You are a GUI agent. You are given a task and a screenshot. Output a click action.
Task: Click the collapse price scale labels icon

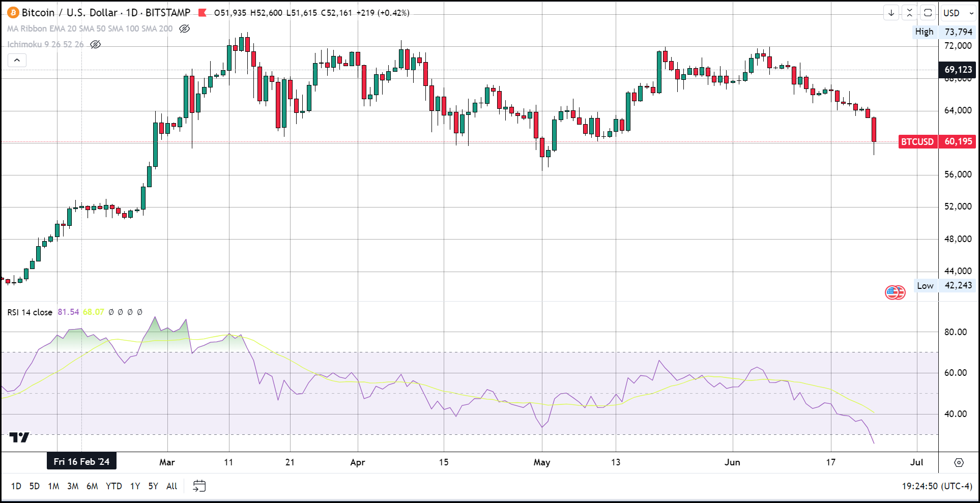(909, 13)
